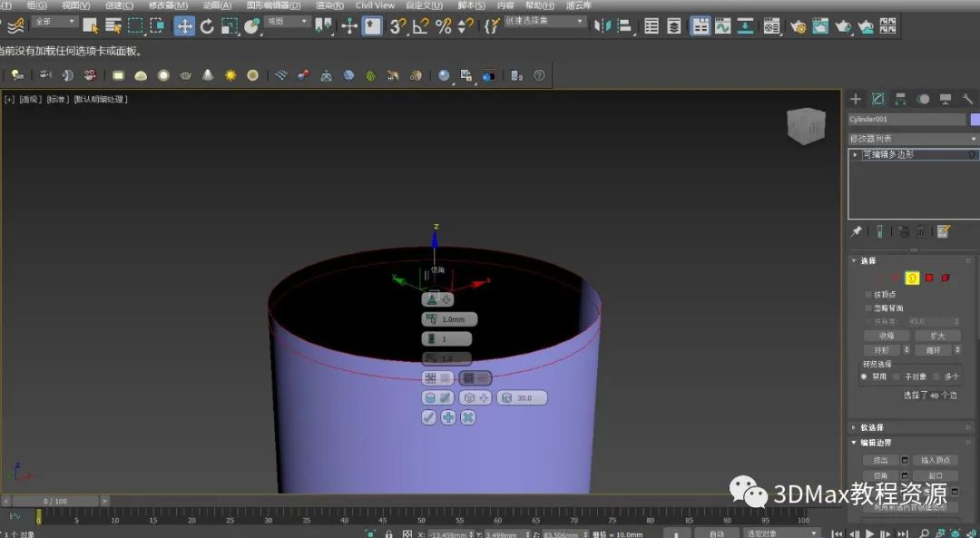Apply and continue chamfer with plus button
The image size is (980, 538).
click(448, 417)
